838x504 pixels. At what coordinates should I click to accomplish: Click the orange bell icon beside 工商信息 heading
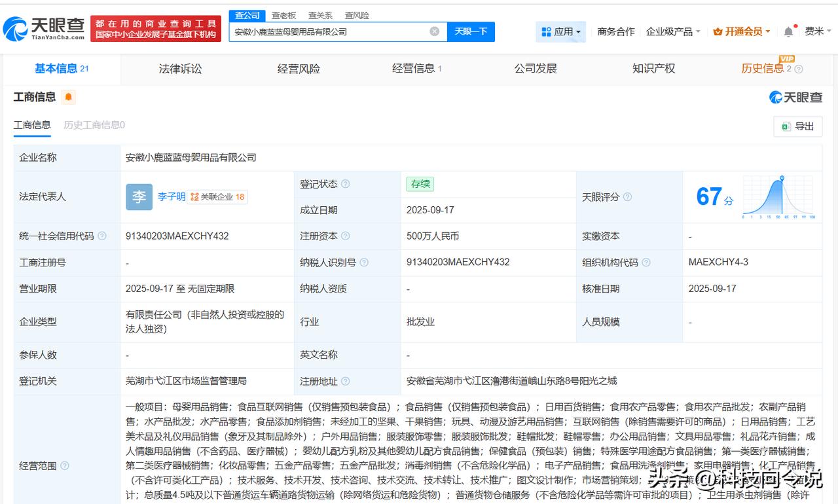(x=69, y=98)
